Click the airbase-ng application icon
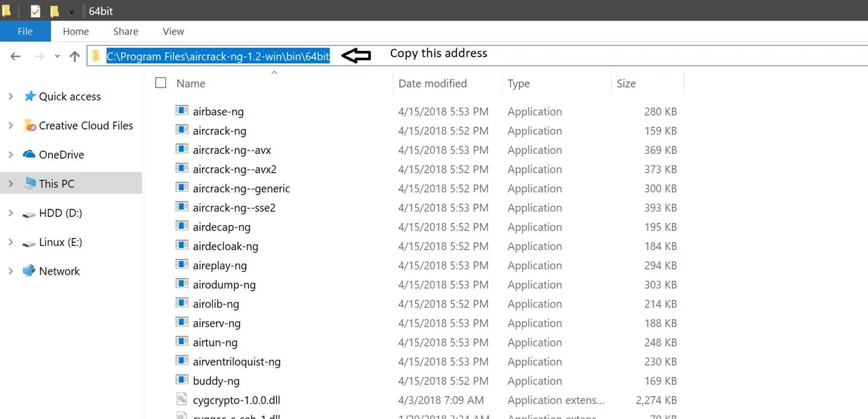This screenshot has width=868, height=419. (182, 111)
